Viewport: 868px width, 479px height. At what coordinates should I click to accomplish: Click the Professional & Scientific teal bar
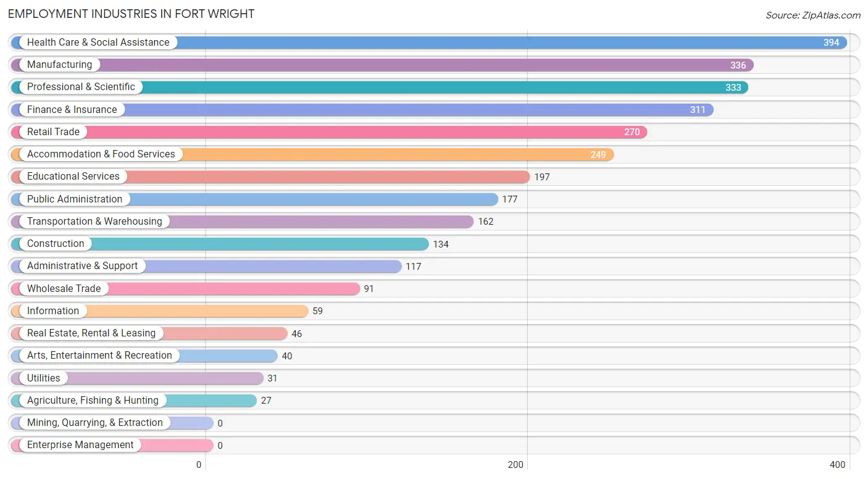[380, 87]
